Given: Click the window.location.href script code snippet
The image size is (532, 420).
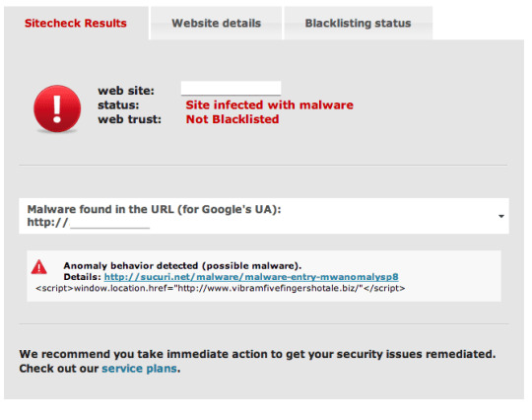Looking at the screenshot, I should [221, 288].
